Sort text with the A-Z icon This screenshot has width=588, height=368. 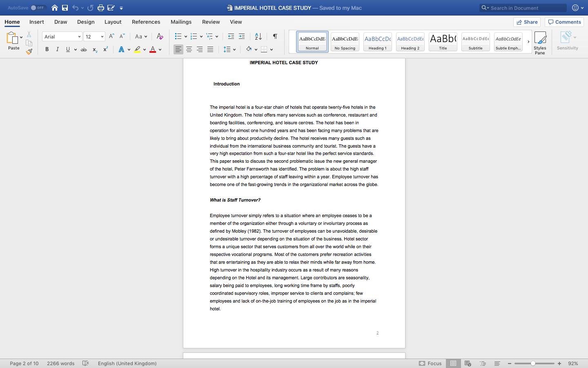click(258, 36)
